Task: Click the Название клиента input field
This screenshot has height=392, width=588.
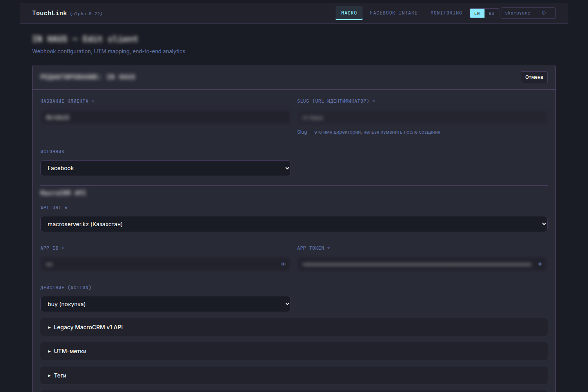Action: [x=165, y=118]
